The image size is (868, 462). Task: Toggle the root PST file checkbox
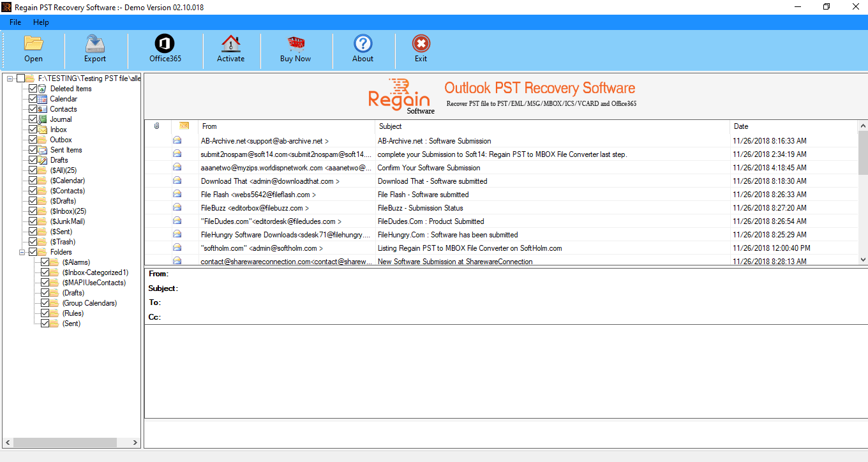click(x=21, y=78)
